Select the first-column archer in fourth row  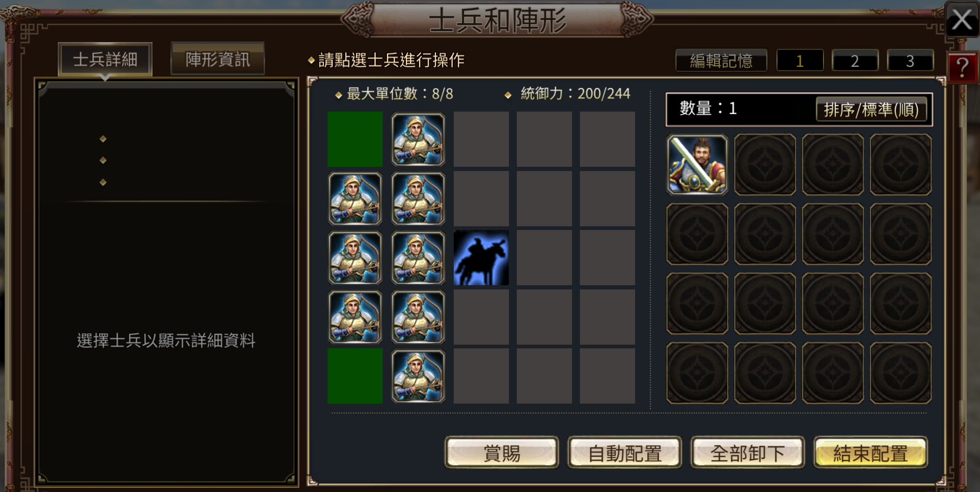click(355, 317)
